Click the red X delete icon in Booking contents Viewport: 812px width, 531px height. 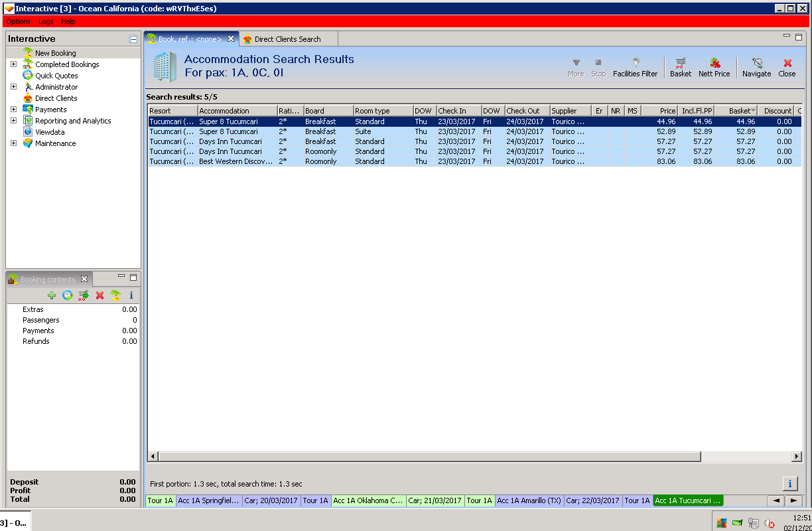click(x=100, y=295)
